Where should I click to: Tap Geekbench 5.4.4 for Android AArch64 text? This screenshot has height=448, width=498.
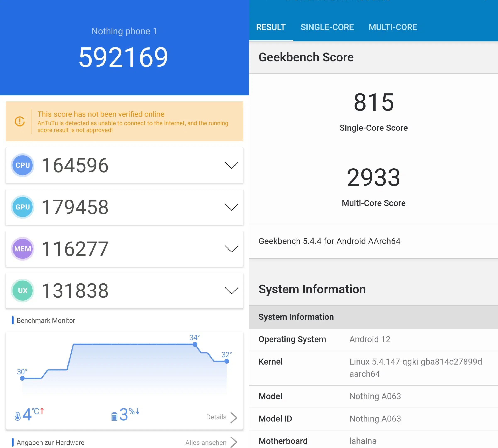(x=329, y=241)
